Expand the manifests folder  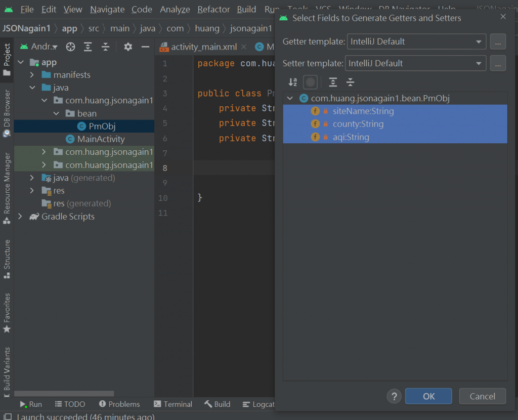point(32,75)
